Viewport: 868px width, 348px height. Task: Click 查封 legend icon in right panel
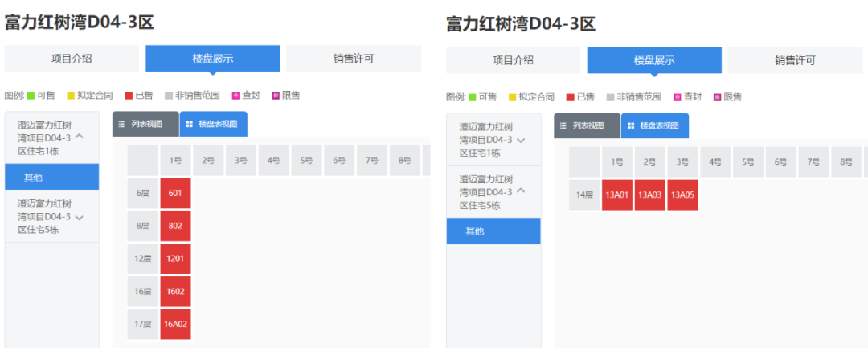click(x=677, y=96)
